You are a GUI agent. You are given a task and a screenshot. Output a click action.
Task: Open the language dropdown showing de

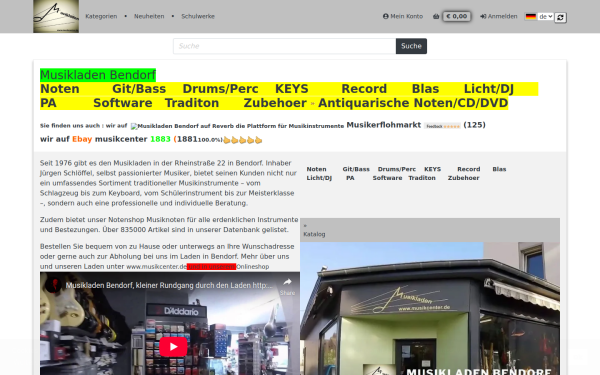pyautogui.click(x=545, y=16)
